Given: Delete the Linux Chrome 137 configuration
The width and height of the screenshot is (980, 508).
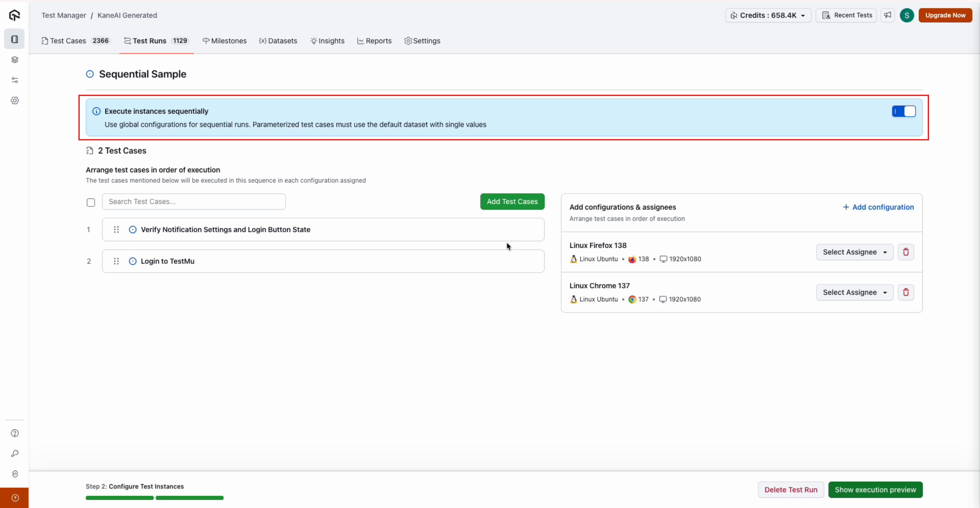Looking at the screenshot, I should (x=906, y=293).
